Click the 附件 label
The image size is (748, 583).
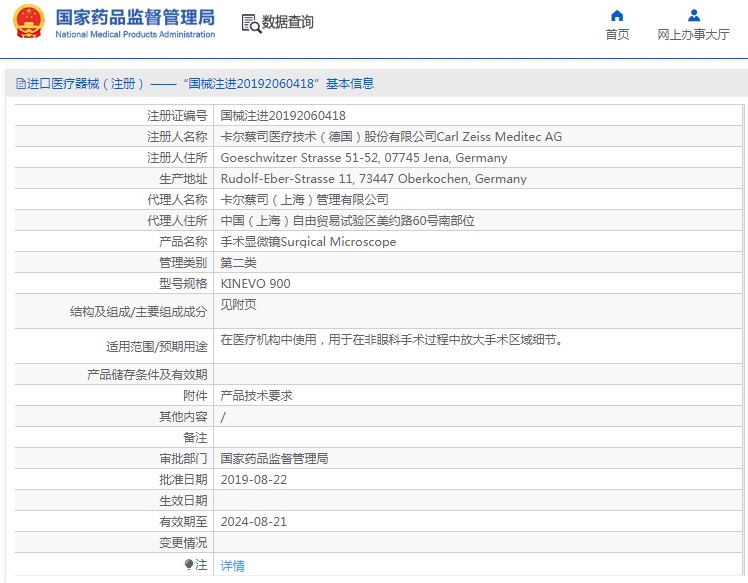tap(195, 396)
